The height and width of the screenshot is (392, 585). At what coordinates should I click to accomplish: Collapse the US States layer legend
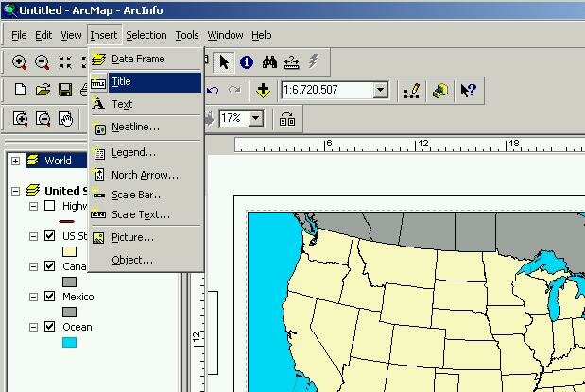(33, 236)
